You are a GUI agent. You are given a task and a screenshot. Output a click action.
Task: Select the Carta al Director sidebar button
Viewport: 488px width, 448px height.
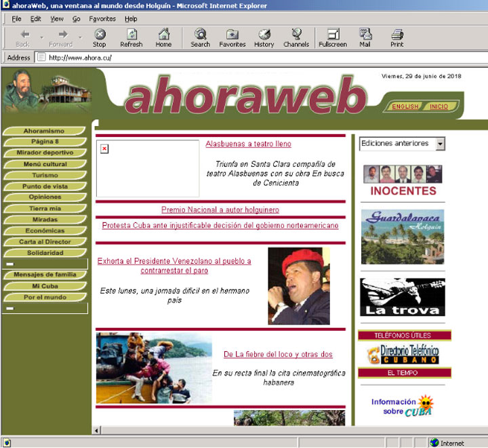tap(45, 242)
